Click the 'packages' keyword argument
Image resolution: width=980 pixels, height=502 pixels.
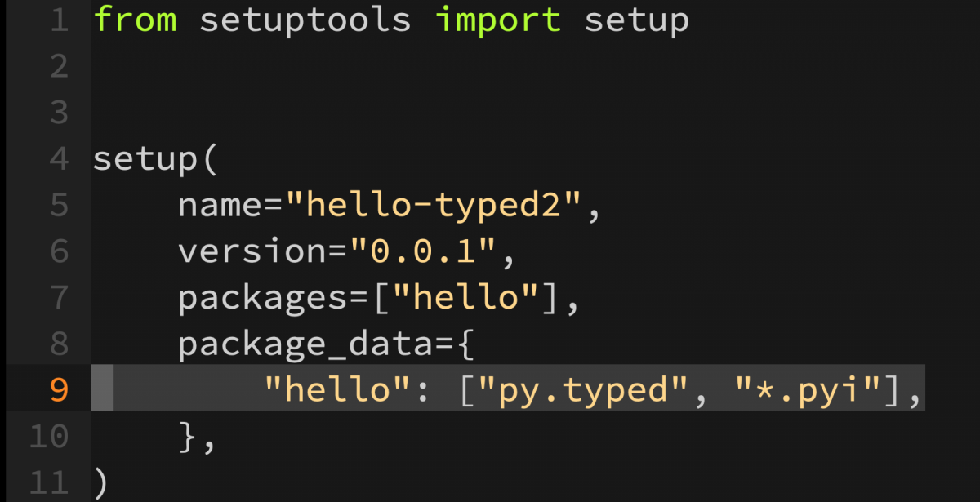262,298
